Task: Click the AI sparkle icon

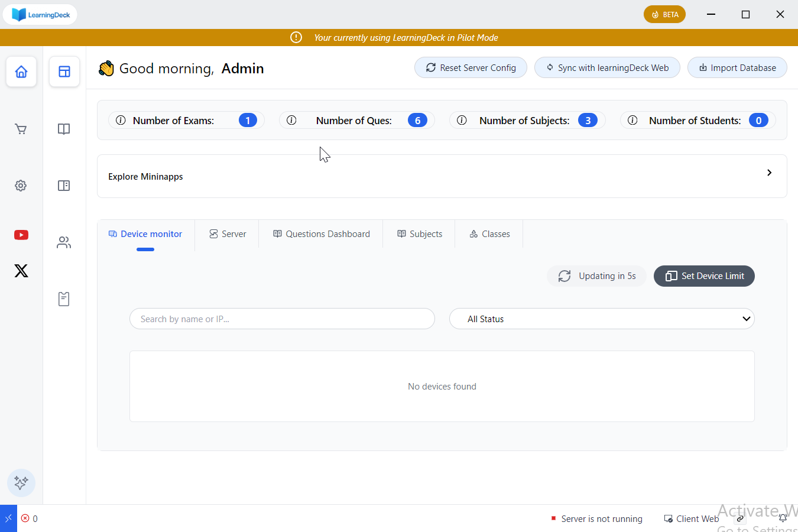Action: (21, 483)
